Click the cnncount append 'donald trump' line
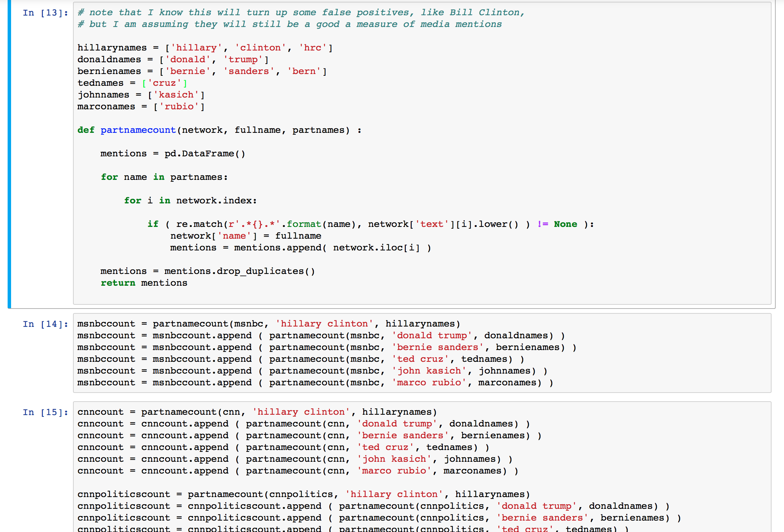This screenshot has width=784, height=532. pos(304,424)
